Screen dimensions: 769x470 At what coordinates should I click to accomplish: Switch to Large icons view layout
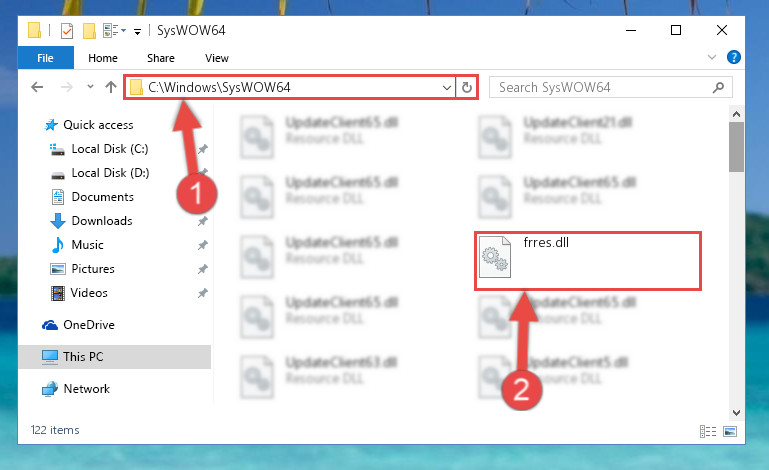(730, 431)
